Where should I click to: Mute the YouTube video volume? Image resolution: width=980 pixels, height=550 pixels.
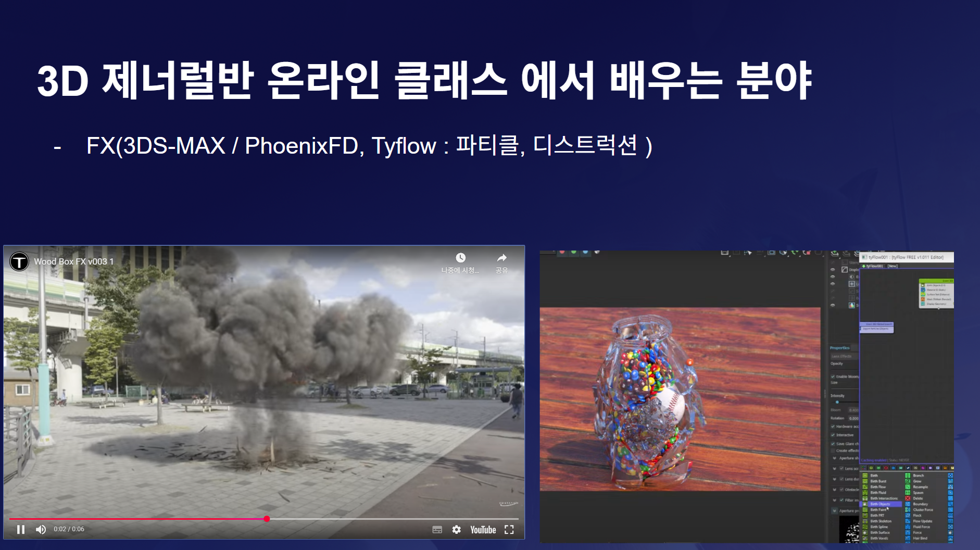pos(41,530)
